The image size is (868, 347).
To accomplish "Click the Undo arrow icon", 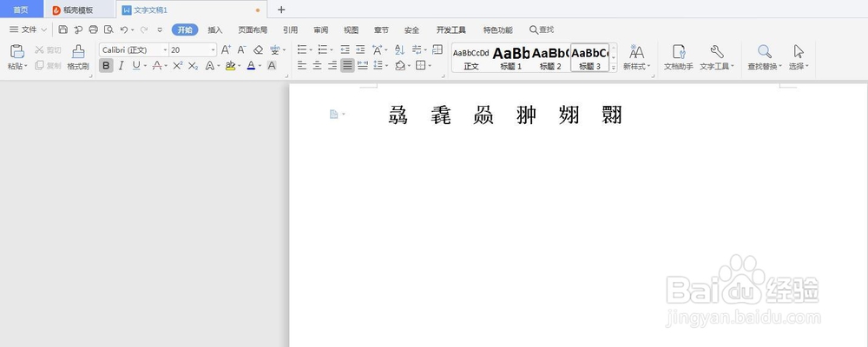I will tap(124, 29).
